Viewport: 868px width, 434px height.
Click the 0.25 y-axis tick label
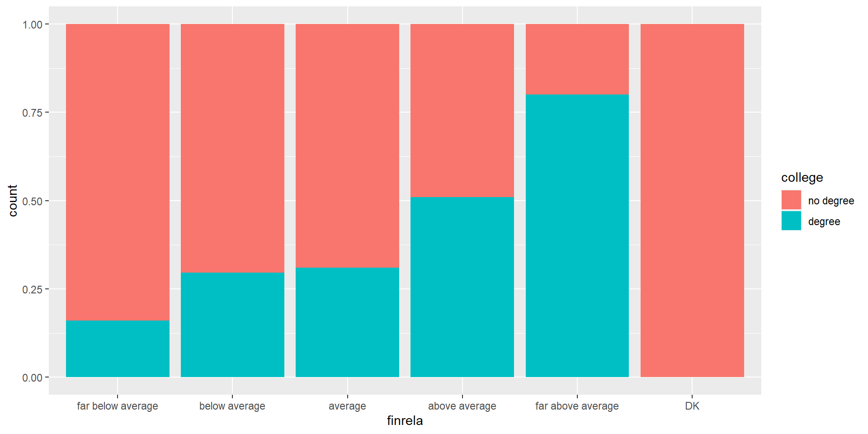[32, 289]
